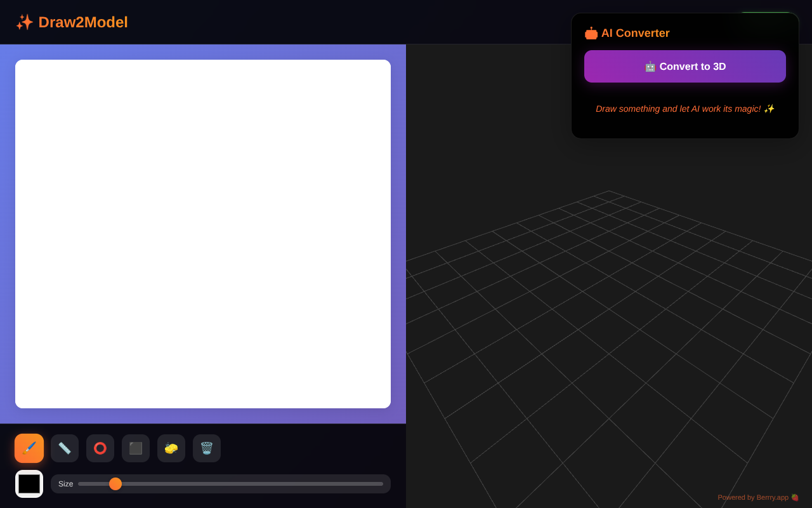Click the orange Size slider handle
This screenshot has height=508, width=812.
click(x=115, y=483)
